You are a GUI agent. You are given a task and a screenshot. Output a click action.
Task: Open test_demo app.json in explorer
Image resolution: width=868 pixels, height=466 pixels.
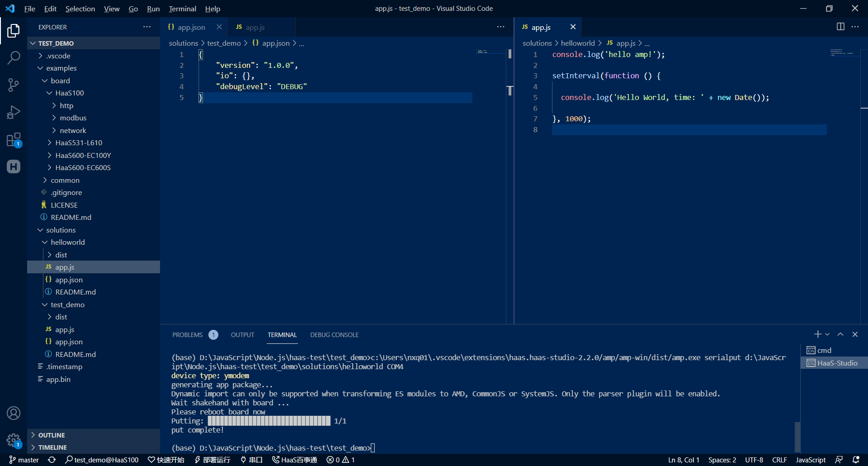[x=94, y=342]
